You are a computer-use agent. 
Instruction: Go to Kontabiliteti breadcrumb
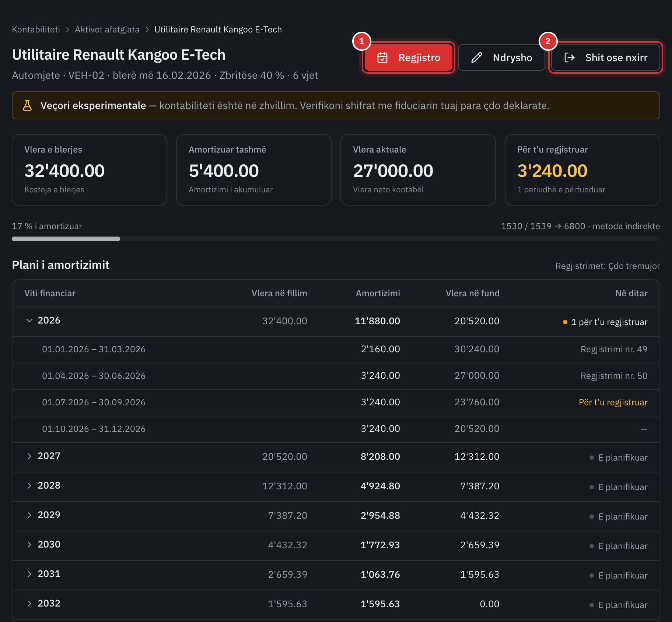tap(36, 29)
